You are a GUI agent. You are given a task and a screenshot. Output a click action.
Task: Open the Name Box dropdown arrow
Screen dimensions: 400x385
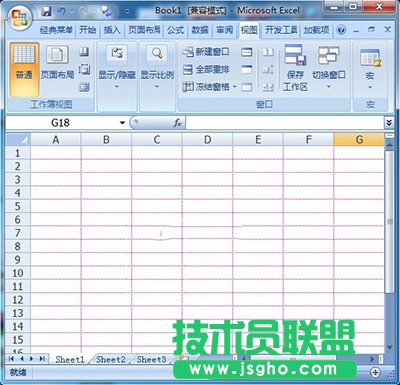click(122, 123)
